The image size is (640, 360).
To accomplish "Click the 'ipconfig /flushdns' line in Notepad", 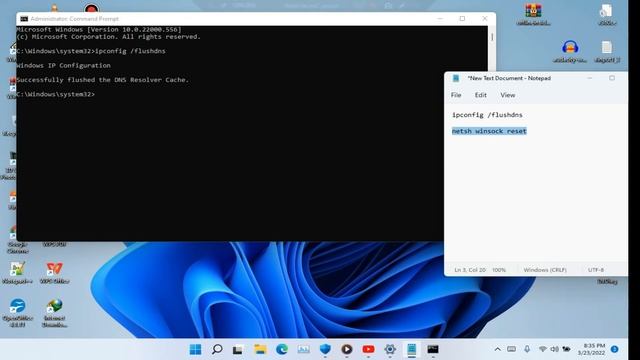I will (487, 115).
